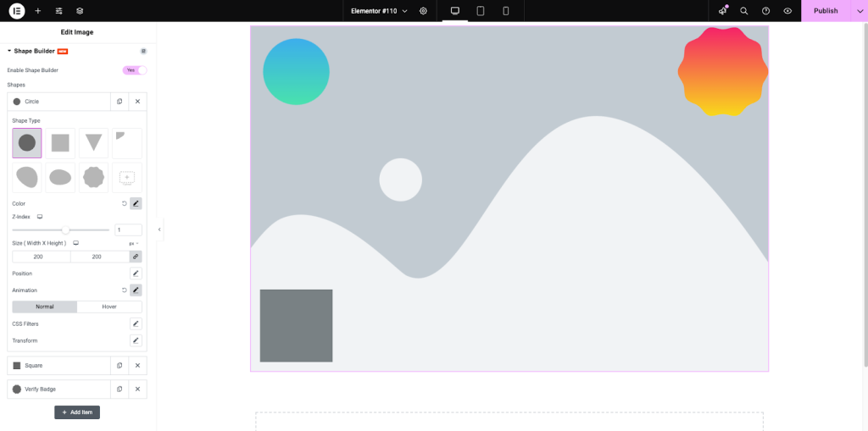Switch to mobile device view
This screenshot has height=431, width=868.
click(506, 11)
